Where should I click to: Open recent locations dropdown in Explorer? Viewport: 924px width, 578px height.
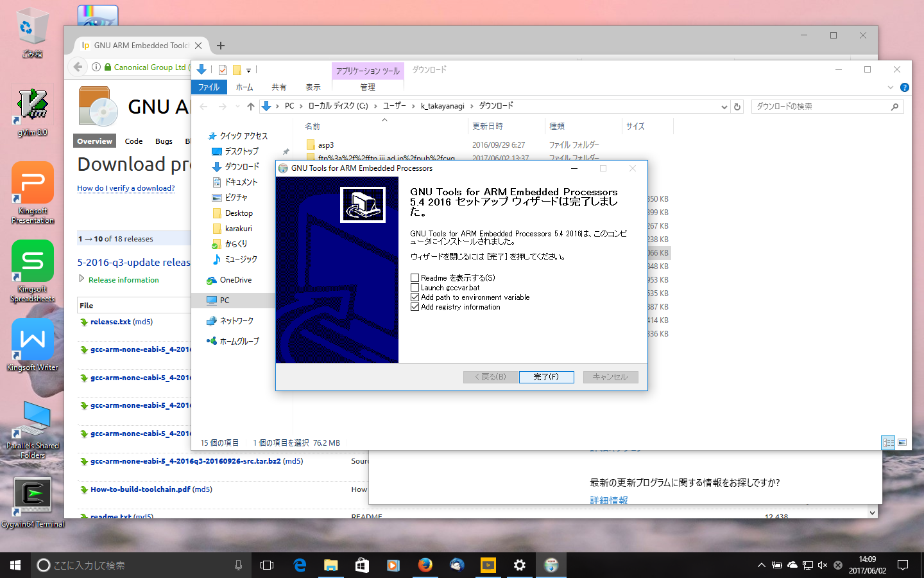coord(237,106)
